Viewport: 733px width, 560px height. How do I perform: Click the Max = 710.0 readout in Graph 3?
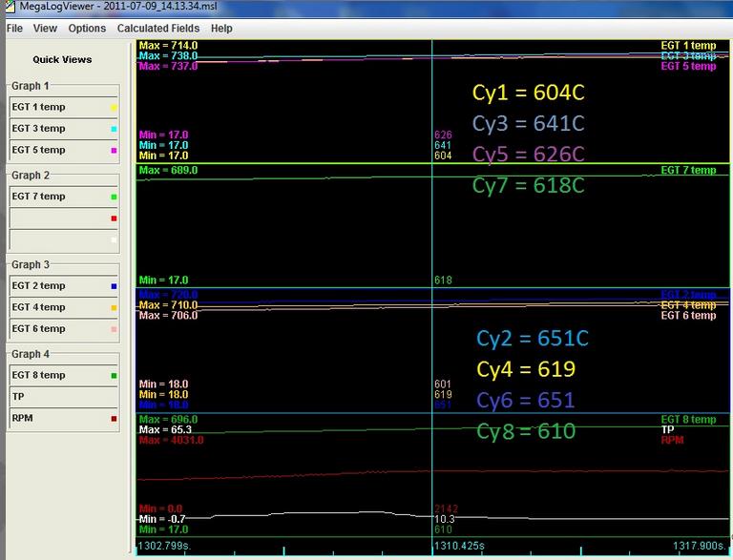[168, 304]
